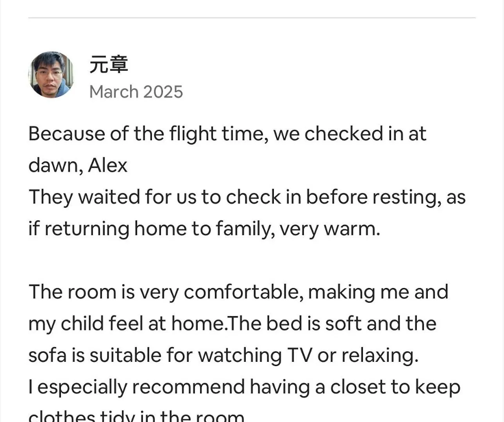Click the word 'comfortable' in the second paragraph
504x422 pixels.
243,292
